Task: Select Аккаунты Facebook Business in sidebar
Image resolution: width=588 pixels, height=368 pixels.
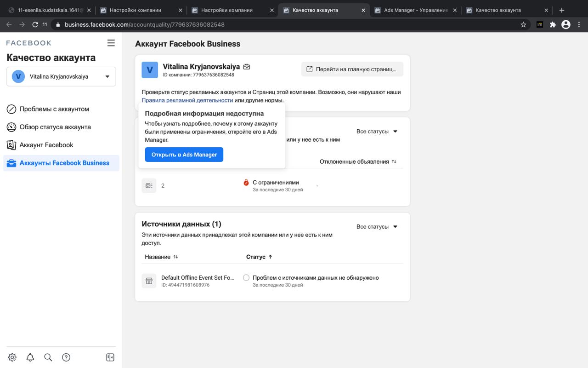Action: tap(61, 163)
